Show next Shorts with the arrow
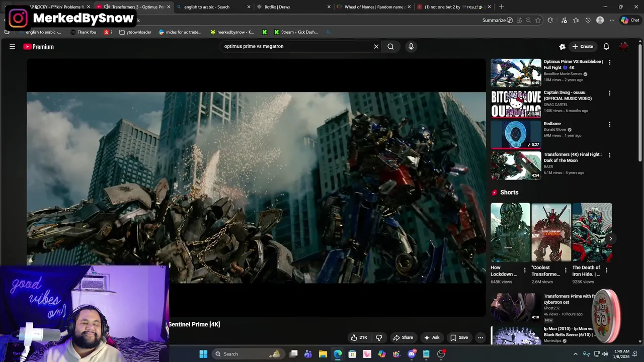644x362 pixels. click(x=610, y=239)
